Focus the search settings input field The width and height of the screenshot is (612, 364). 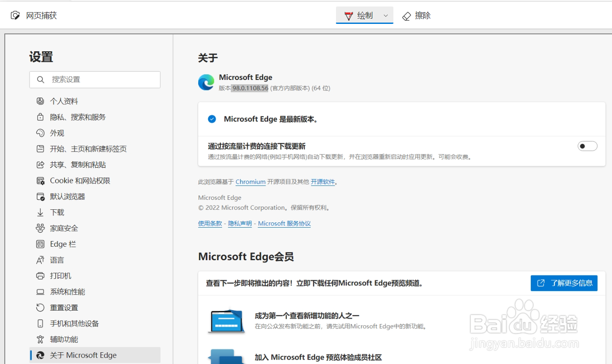click(95, 79)
